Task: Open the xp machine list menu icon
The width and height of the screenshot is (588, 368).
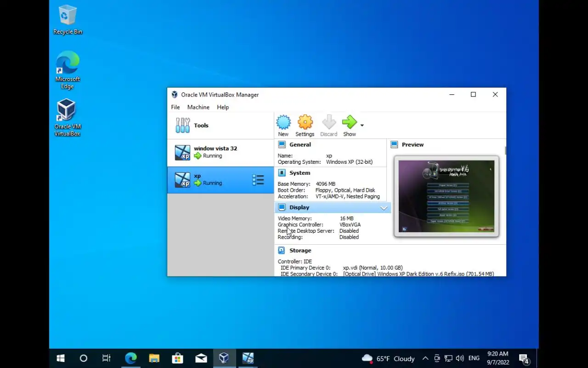Action: click(x=258, y=180)
